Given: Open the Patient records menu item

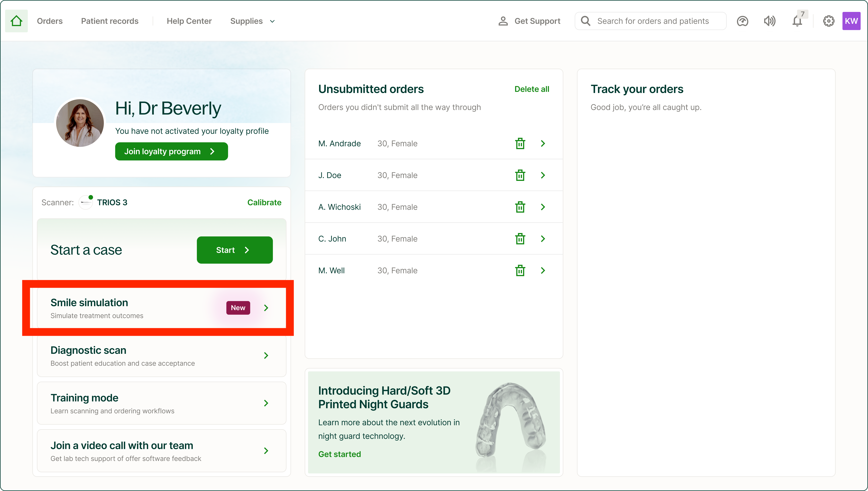Looking at the screenshot, I should (x=110, y=21).
